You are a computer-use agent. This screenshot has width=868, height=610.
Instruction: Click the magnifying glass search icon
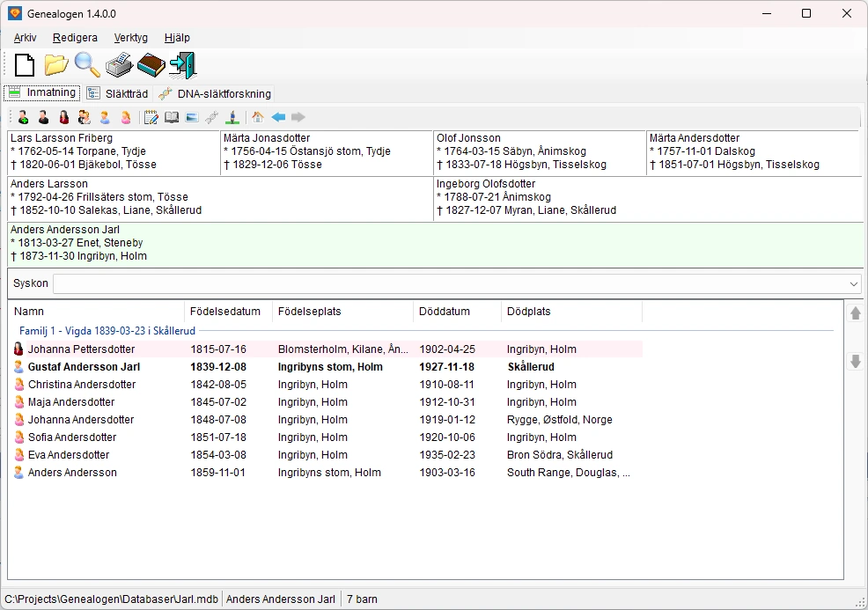click(87, 65)
